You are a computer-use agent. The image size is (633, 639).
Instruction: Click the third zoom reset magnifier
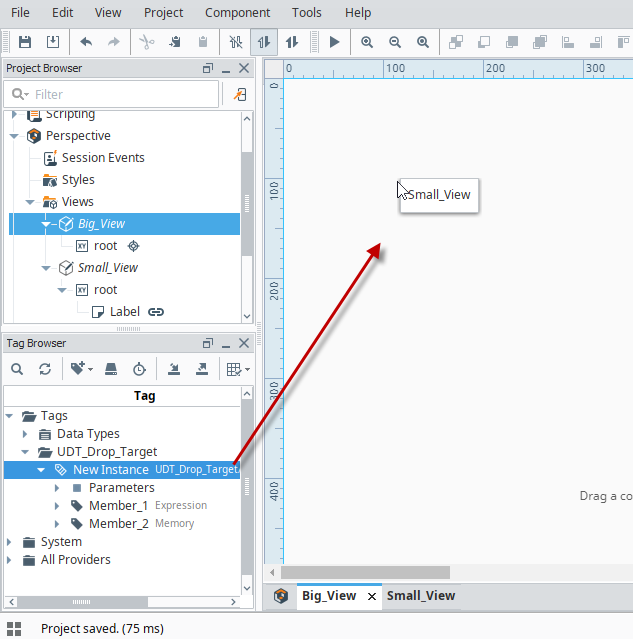coord(423,42)
